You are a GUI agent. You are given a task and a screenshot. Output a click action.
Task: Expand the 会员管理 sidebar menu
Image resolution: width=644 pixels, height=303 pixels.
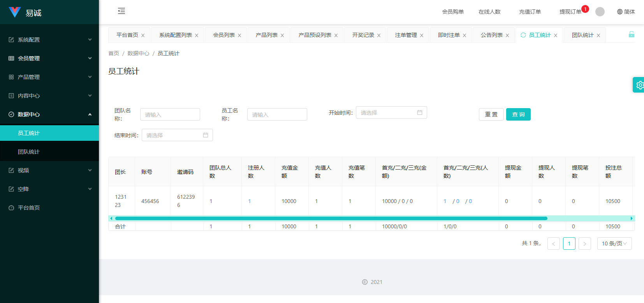click(x=49, y=58)
